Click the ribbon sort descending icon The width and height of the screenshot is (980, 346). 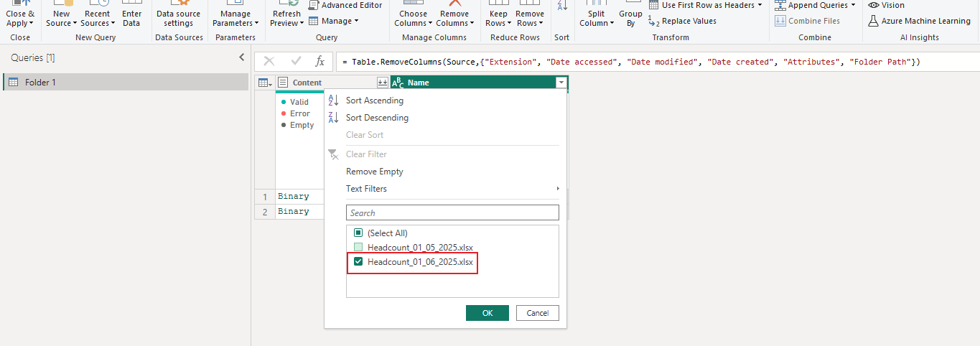562,6
